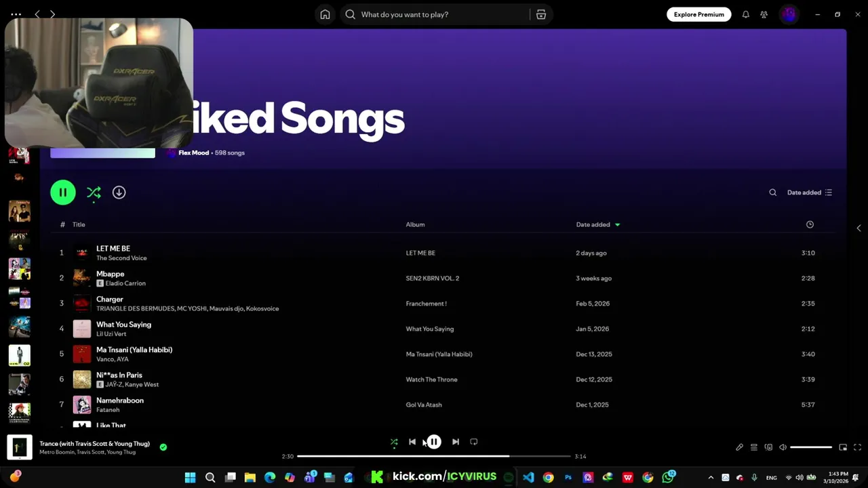Seek on the track progress bar
Screen dimensions: 868x488
[x=434, y=456]
